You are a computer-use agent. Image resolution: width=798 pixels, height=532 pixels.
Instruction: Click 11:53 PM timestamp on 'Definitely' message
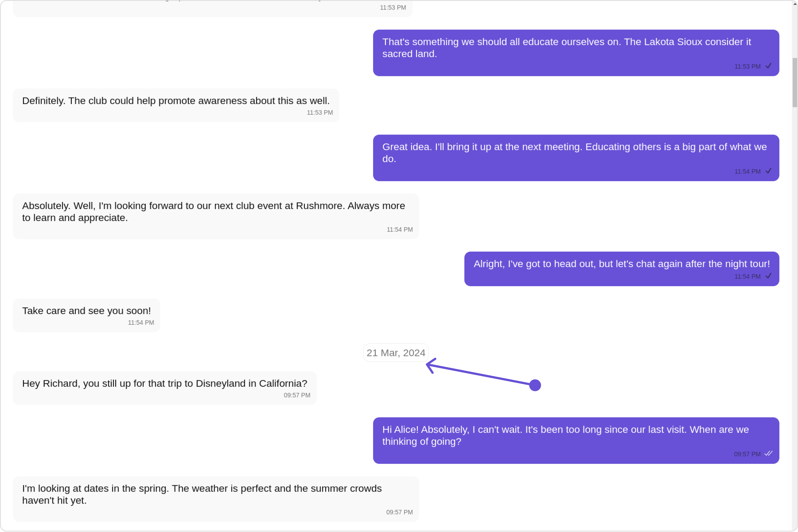pos(320,113)
